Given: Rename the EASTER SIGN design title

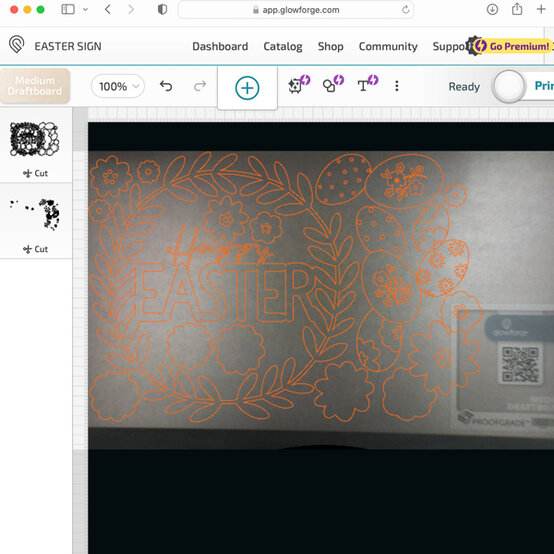Looking at the screenshot, I should point(68,46).
